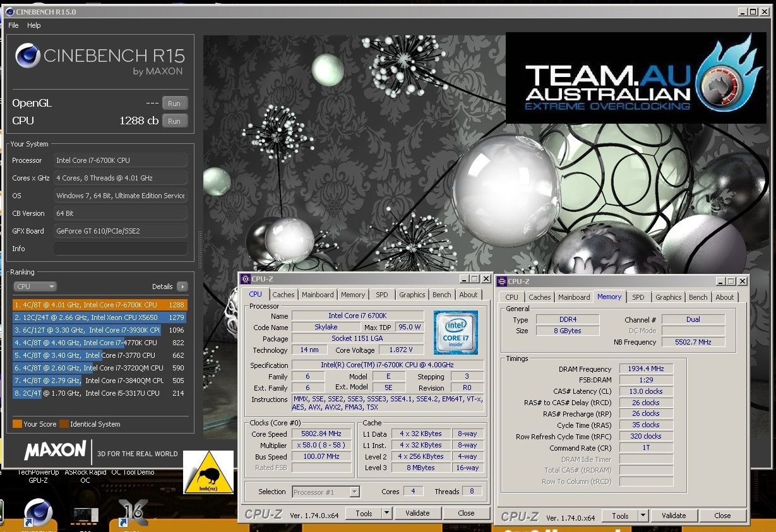The width and height of the screenshot is (776, 532).
Task: Click the Cinebench title bar icon
Action: (x=11, y=11)
